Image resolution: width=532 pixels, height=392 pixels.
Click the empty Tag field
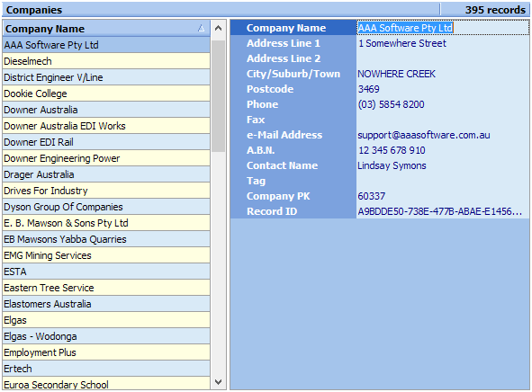point(443,181)
